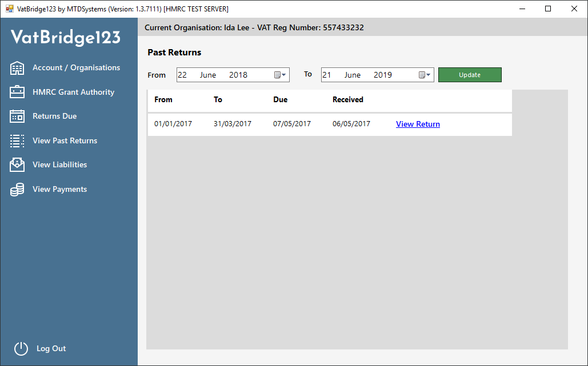The width and height of the screenshot is (588, 366).
Task: Click the Log Out power icon
Action: click(21, 348)
